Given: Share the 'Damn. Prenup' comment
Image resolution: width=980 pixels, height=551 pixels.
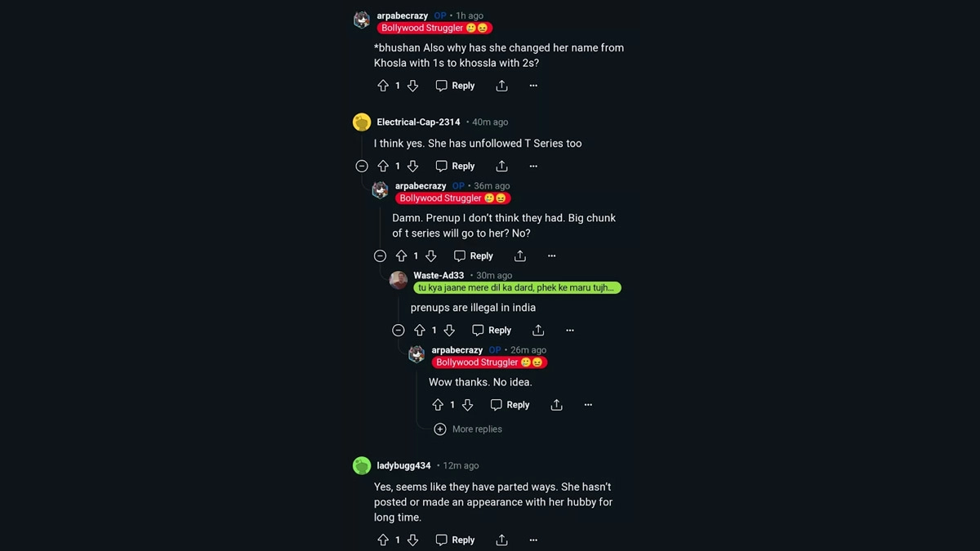Looking at the screenshot, I should tap(520, 256).
